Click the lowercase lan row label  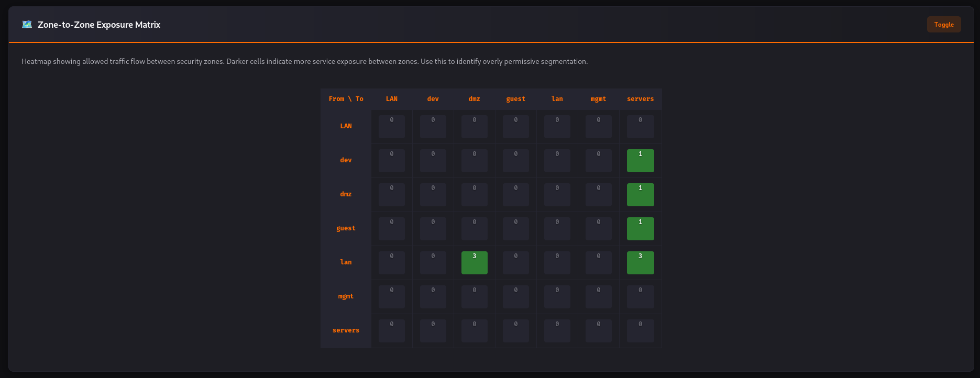tap(346, 262)
